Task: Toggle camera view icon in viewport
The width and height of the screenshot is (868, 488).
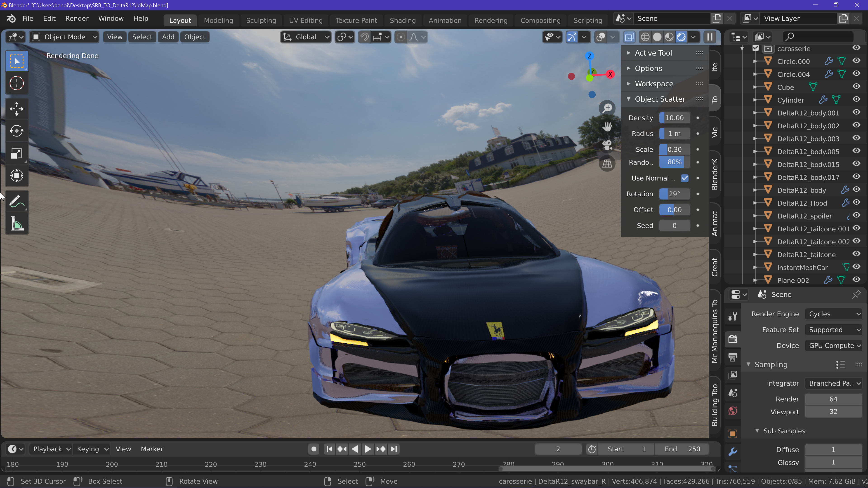Action: coord(607,145)
